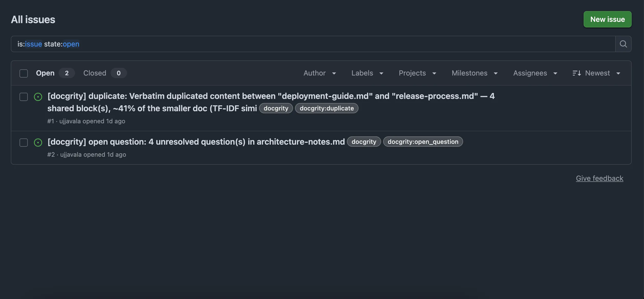Filter by docgrity:duplicate label

327,108
